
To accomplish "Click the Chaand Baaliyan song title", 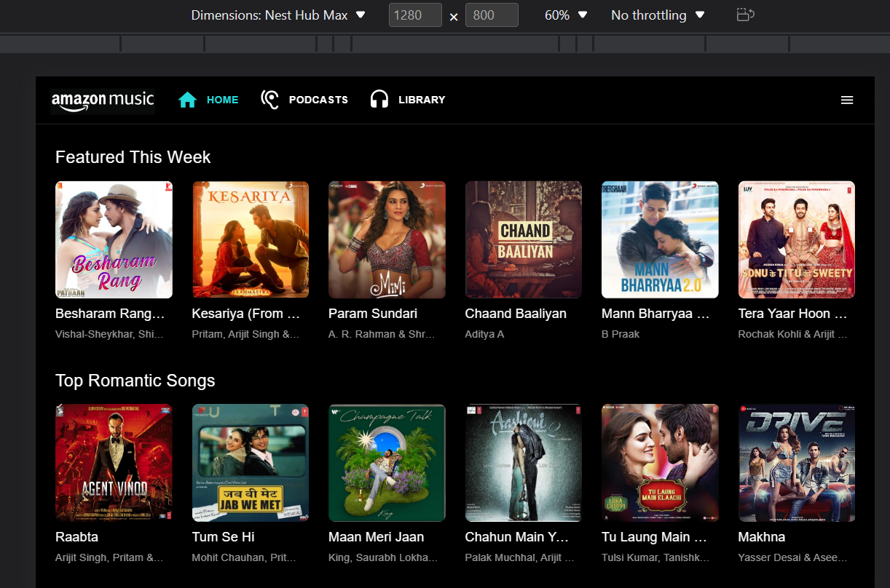I will [516, 314].
